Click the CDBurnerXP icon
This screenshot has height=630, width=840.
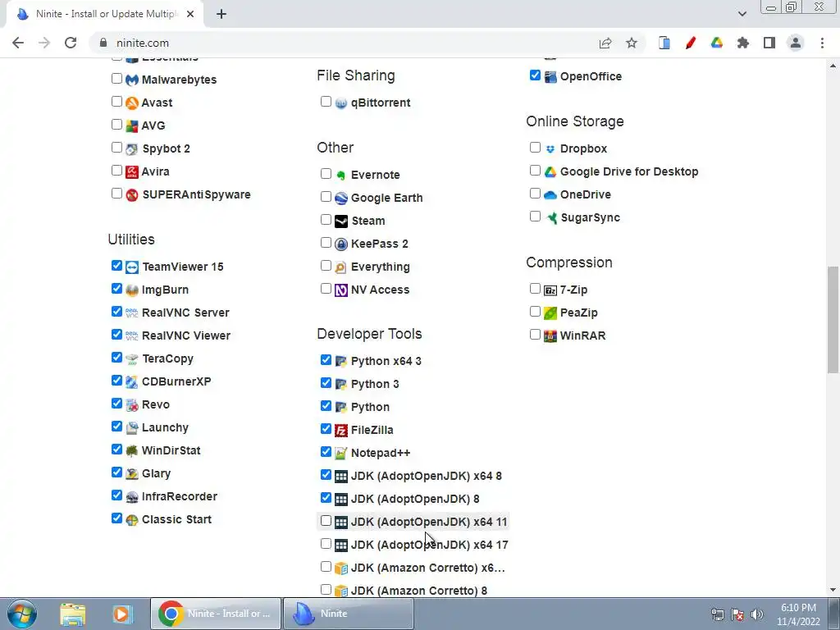click(132, 382)
